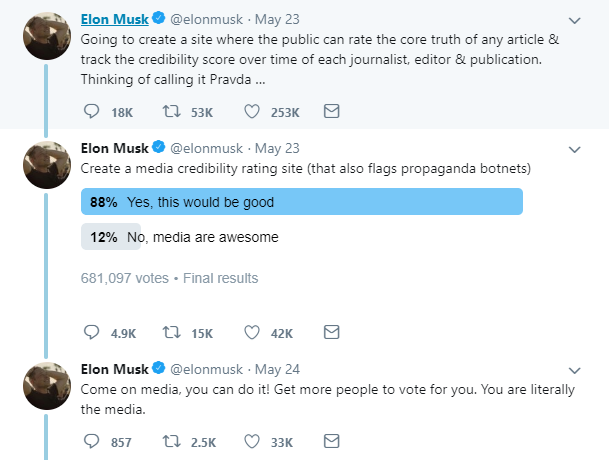The height and width of the screenshot is (460, 609).
Task: Expand options chevron on the Pravda tweet
Action: point(574,20)
